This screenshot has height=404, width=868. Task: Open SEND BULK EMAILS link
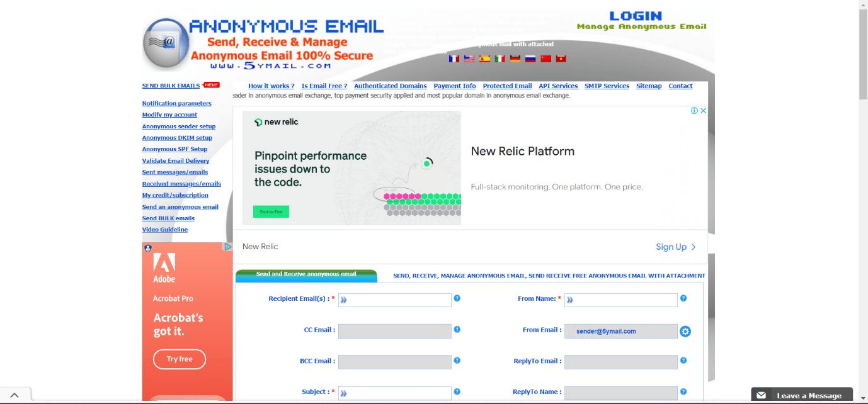click(x=171, y=86)
